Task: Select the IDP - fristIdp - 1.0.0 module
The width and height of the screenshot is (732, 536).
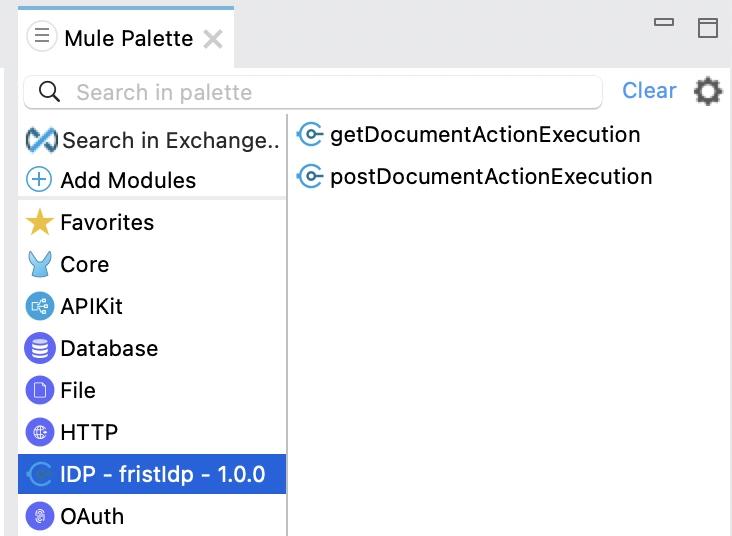Action: click(x=162, y=474)
